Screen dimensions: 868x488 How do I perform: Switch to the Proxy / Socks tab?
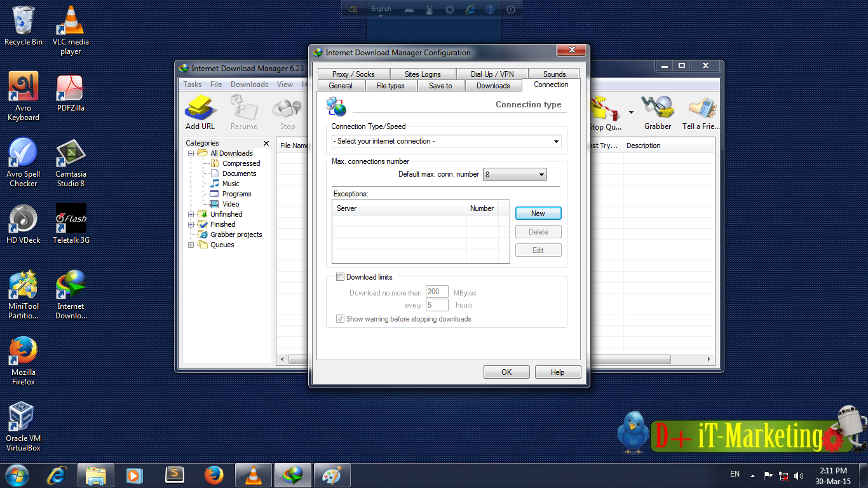(353, 74)
